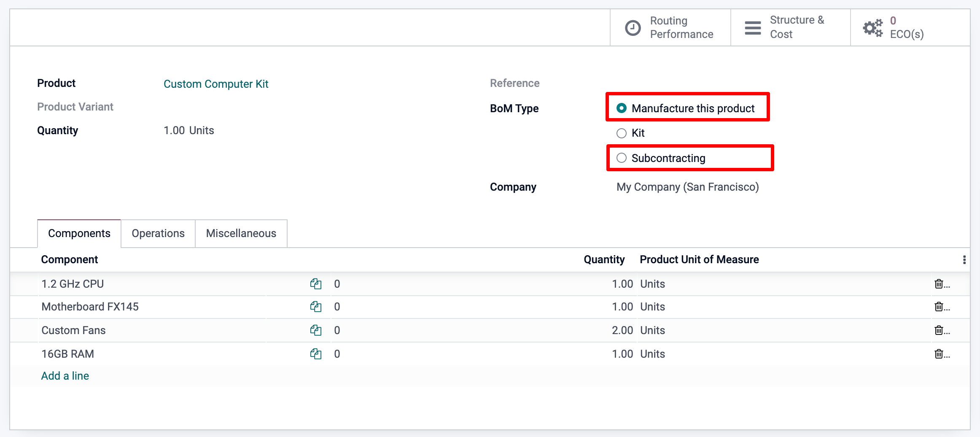The height and width of the screenshot is (437, 980).
Task: Copy icon in the 1.2 GHz CPU row
Action: click(x=316, y=284)
